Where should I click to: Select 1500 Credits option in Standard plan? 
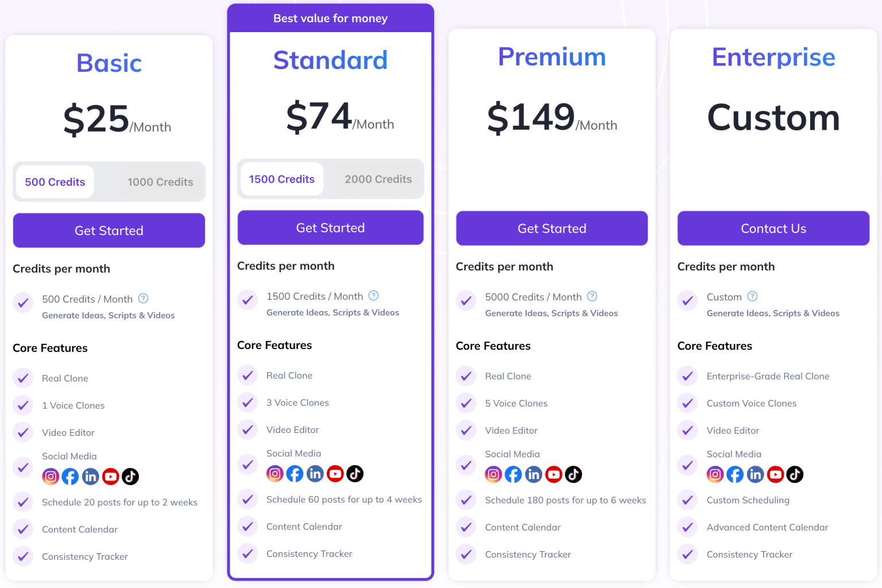281,179
